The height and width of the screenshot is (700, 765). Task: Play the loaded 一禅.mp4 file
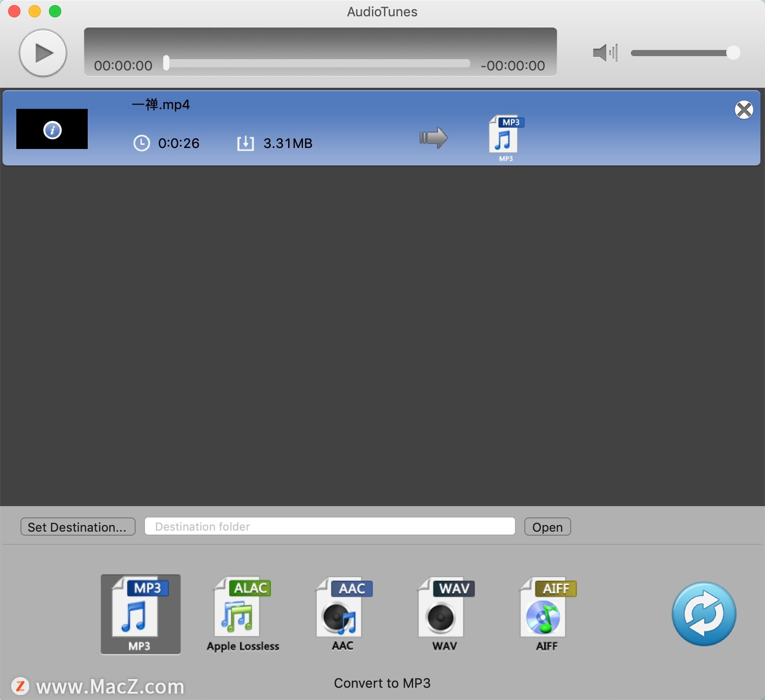(43, 53)
